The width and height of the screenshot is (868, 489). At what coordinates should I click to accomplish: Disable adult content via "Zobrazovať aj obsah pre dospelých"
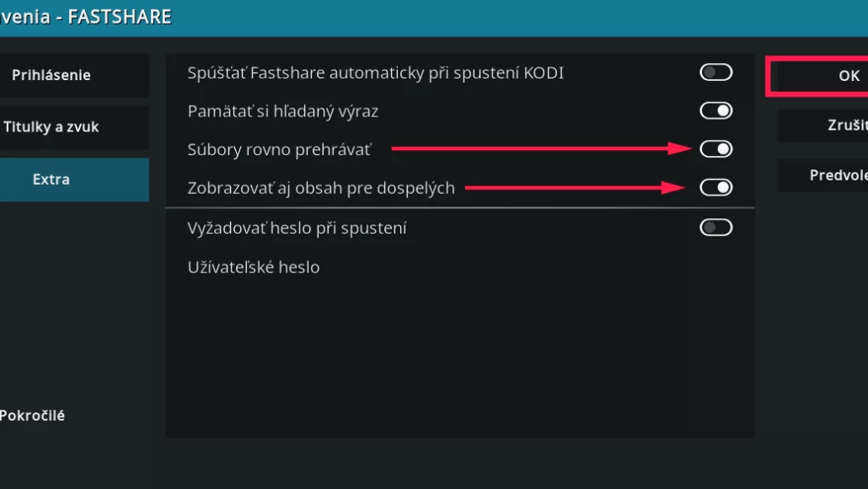pyautogui.click(x=715, y=187)
